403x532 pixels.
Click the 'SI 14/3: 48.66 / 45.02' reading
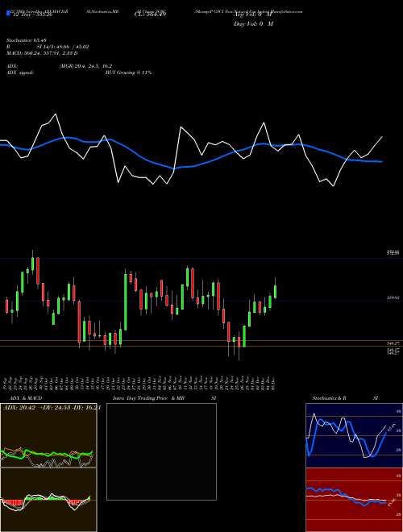click(63, 47)
